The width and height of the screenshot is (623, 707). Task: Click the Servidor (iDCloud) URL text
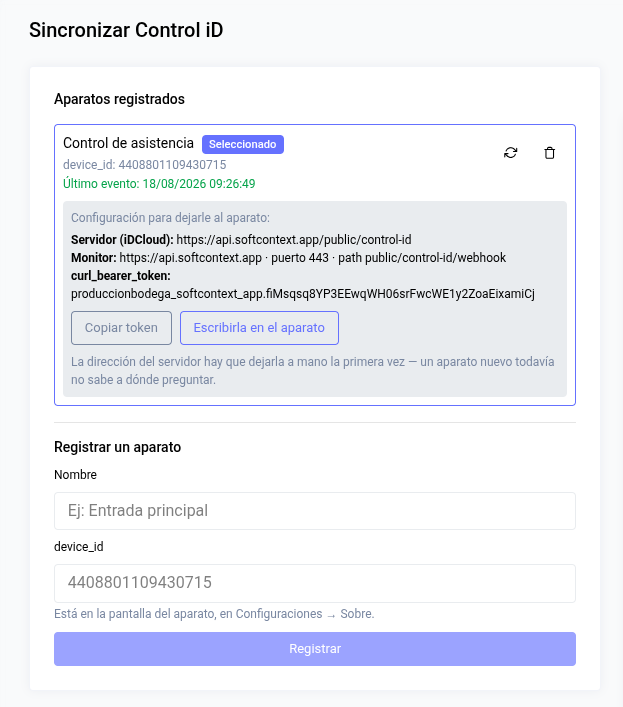pyautogui.click(x=293, y=239)
